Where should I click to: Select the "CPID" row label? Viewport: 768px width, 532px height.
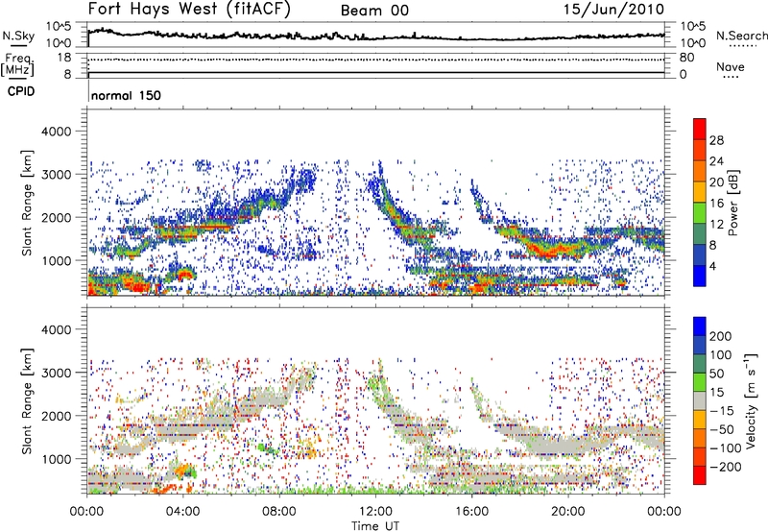point(21,91)
